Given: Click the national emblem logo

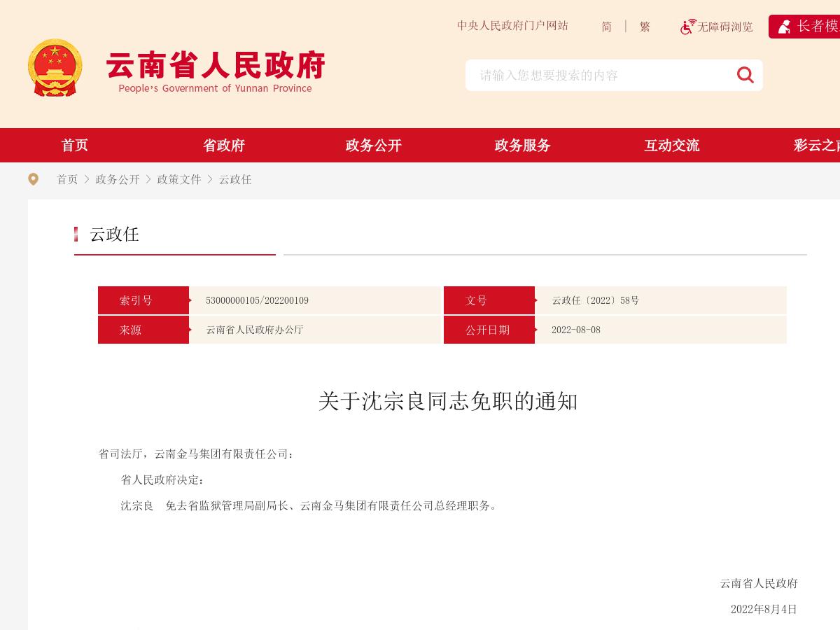Looking at the screenshot, I should coord(55,68).
